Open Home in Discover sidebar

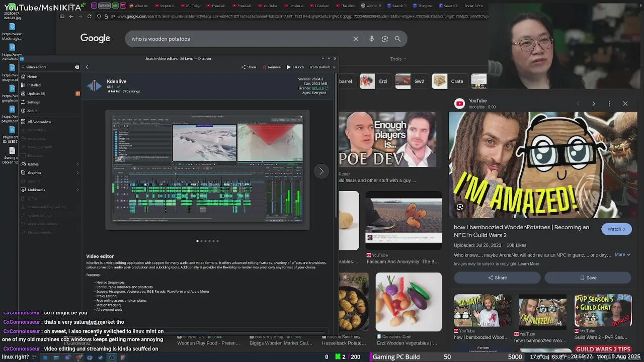pyautogui.click(x=50, y=76)
